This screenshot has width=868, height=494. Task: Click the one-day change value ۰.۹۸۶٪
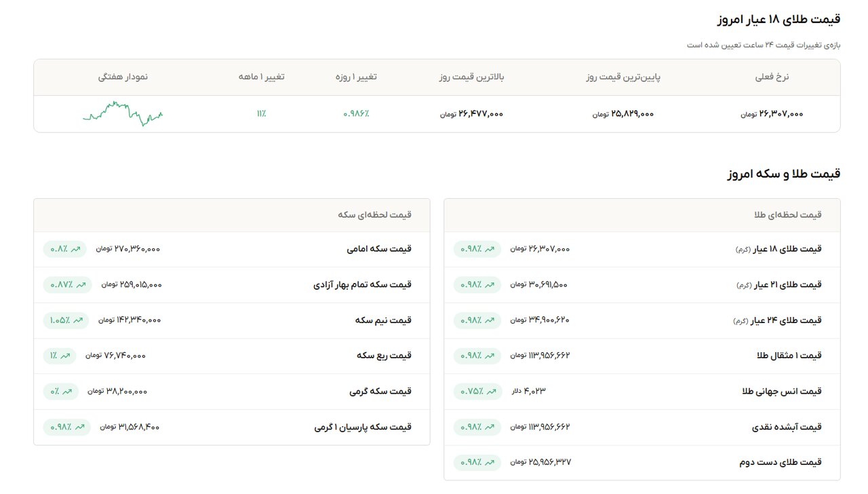tap(356, 114)
